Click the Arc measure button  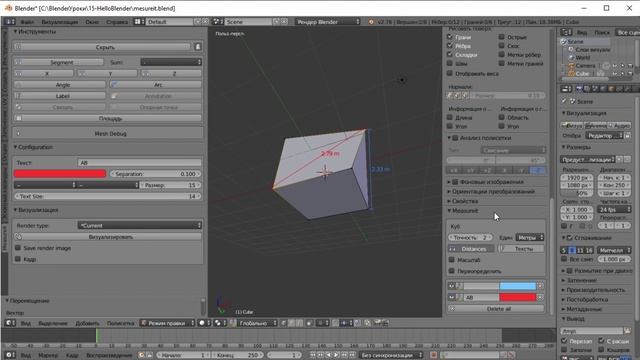[155, 84]
